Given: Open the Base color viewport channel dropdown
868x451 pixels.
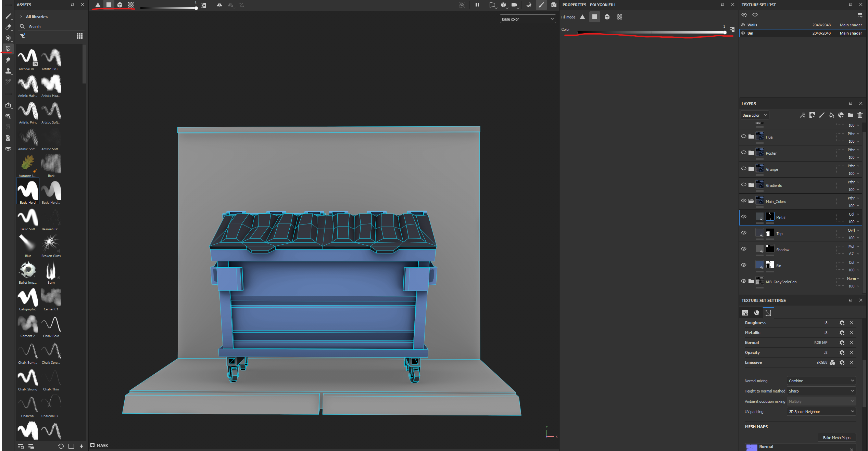Looking at the screenshot, I should 527,19.
